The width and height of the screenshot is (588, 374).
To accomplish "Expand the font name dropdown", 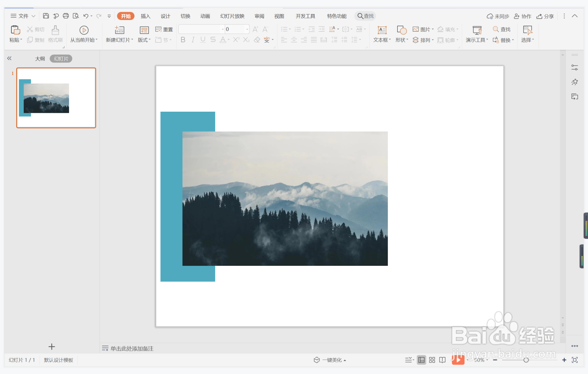I will pyautogui.click(x=223, y=29).
